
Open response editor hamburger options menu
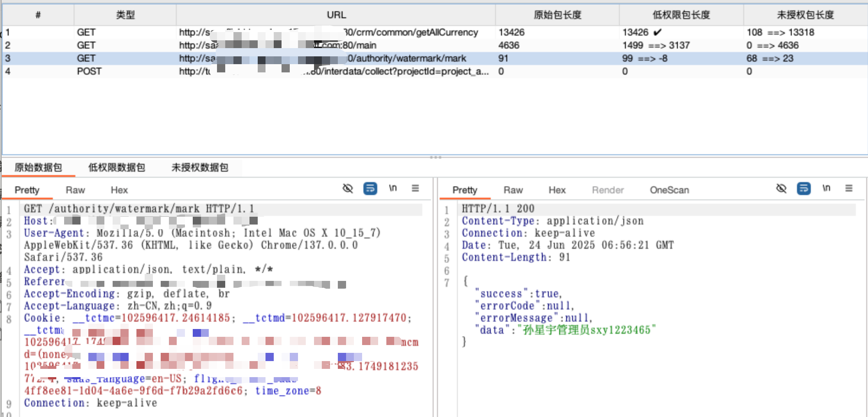point(849,189)
